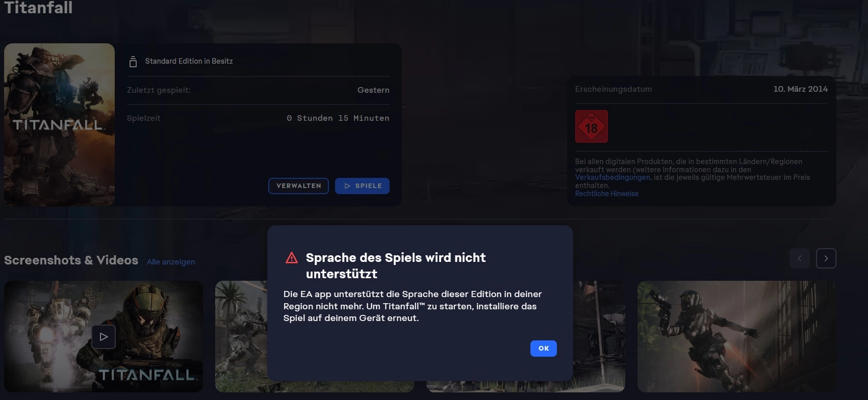
Task: Launch the game with SPIELE button
Action: click(362, 186)
